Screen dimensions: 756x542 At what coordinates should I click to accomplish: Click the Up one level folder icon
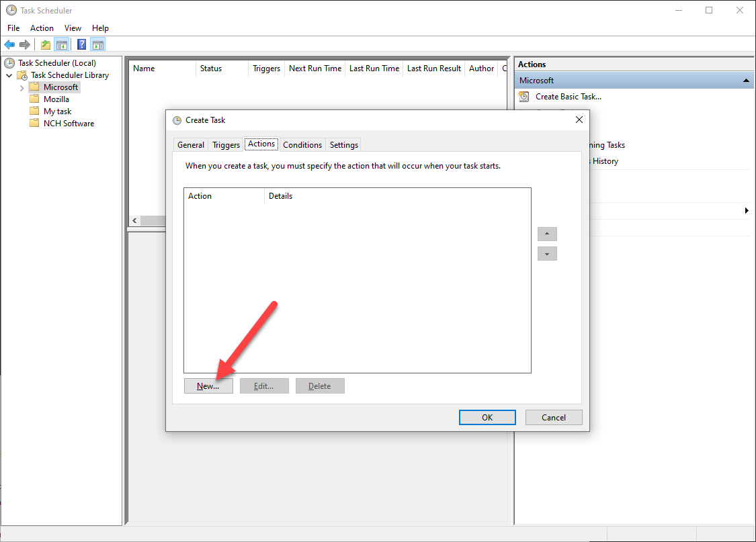(x=45, y=45)
